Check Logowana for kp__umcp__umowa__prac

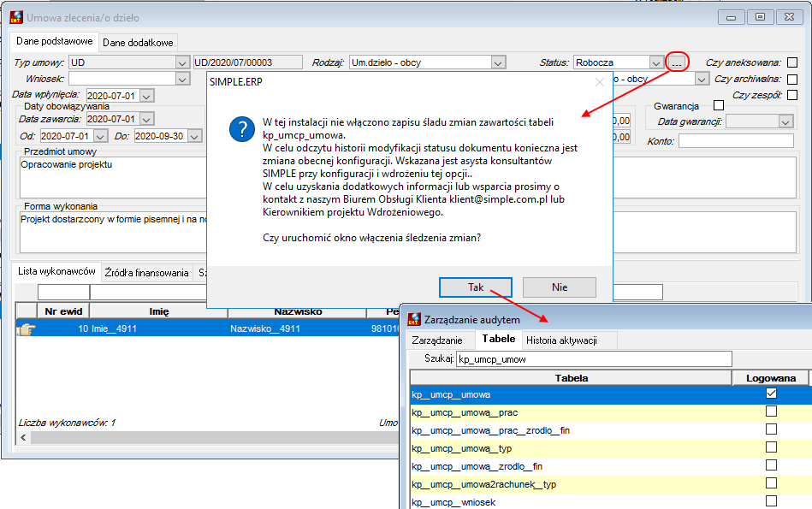click(771, 411)
